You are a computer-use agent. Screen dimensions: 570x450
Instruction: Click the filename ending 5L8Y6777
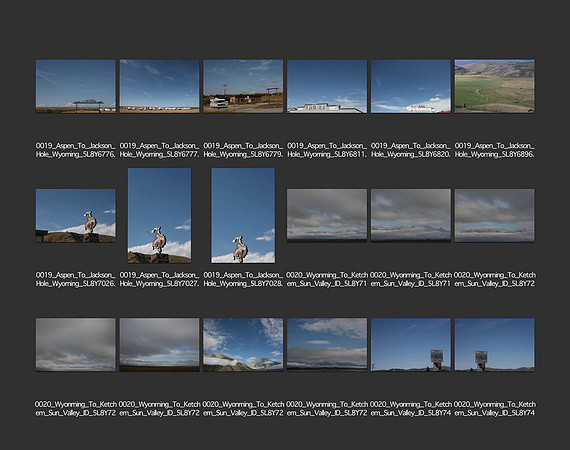[x=160, y=150]
